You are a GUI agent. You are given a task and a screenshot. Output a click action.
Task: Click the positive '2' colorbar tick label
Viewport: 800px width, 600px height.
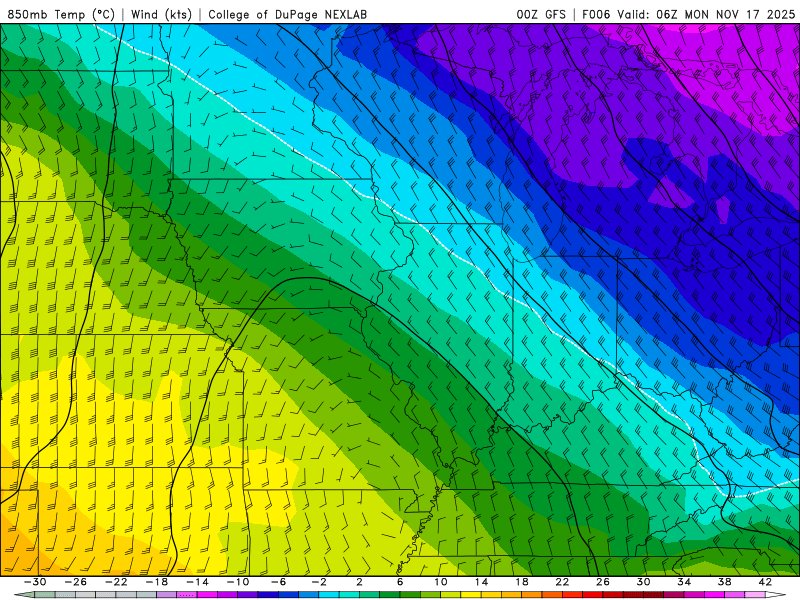(x=359, y=582)
